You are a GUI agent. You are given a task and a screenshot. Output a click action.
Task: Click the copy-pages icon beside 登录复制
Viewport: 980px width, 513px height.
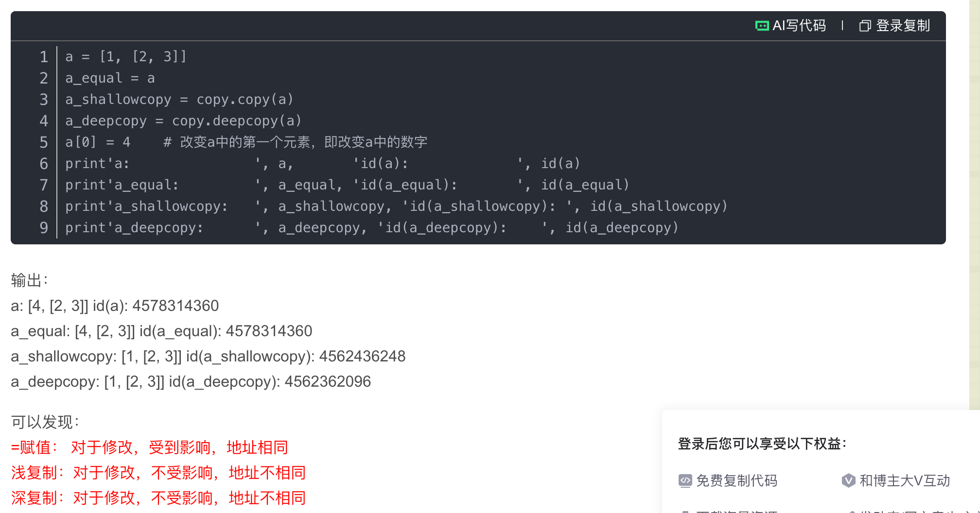point(865,25)
